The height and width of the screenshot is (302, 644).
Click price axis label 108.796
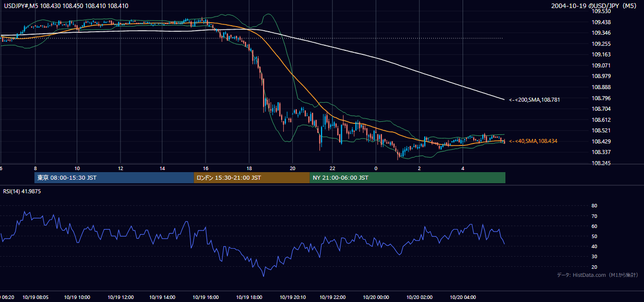601,98
